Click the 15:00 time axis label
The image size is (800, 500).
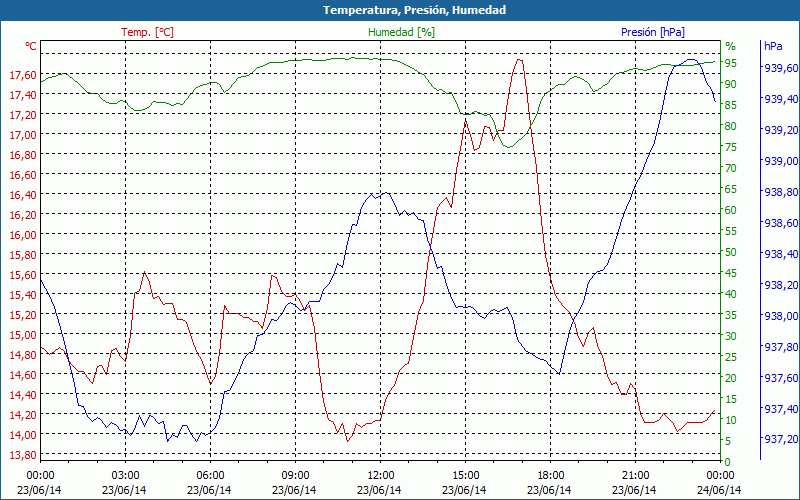[465, 476]
